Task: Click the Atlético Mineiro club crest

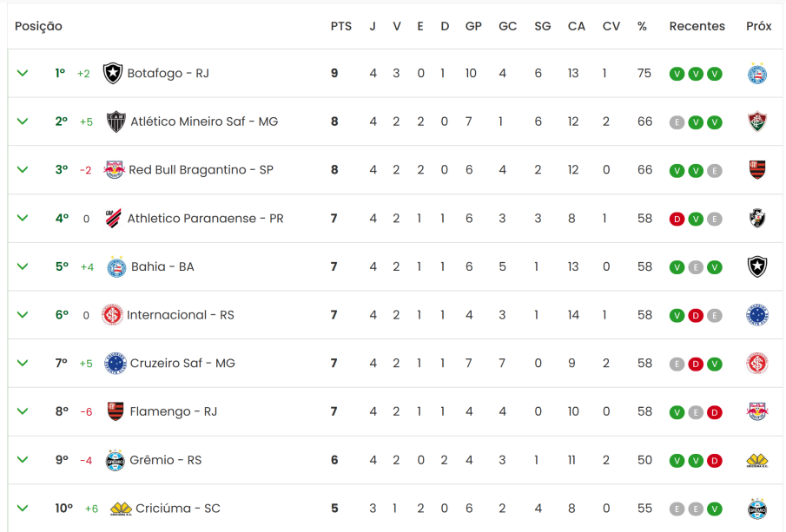Action: click(116, 122)
